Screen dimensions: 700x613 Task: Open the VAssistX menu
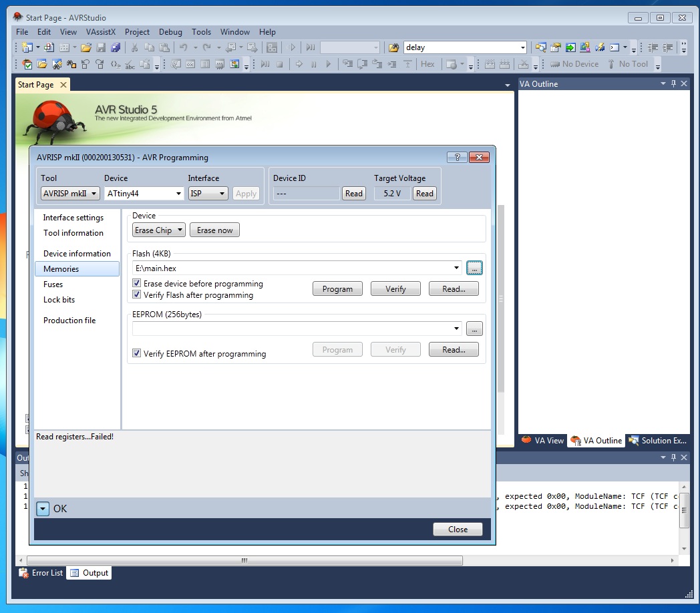101,31
